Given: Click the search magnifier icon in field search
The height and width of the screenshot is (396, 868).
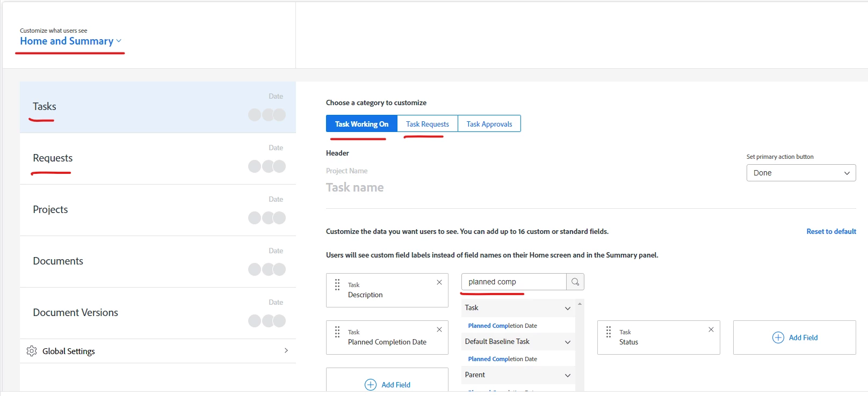Looking at the screenshot, I should 575,282.
